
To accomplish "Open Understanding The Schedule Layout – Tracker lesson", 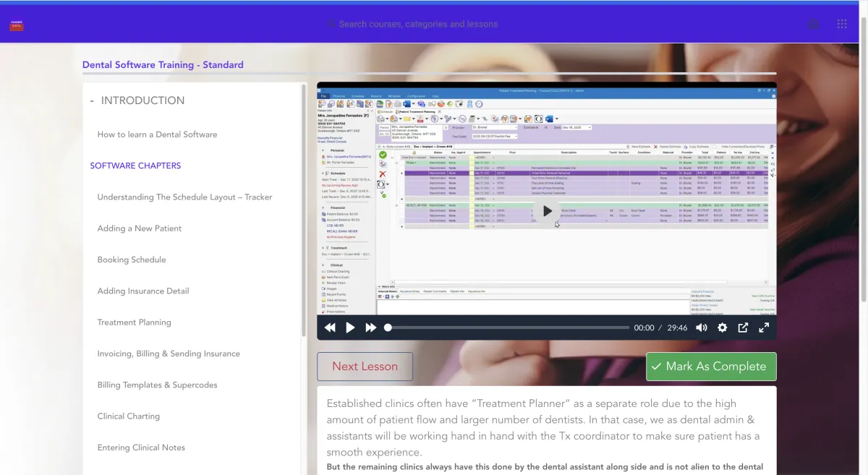I will coord(184,197).
